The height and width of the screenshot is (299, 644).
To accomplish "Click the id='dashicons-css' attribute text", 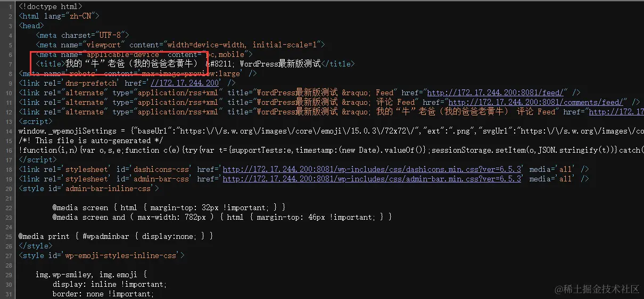I will tap(155, 169).
